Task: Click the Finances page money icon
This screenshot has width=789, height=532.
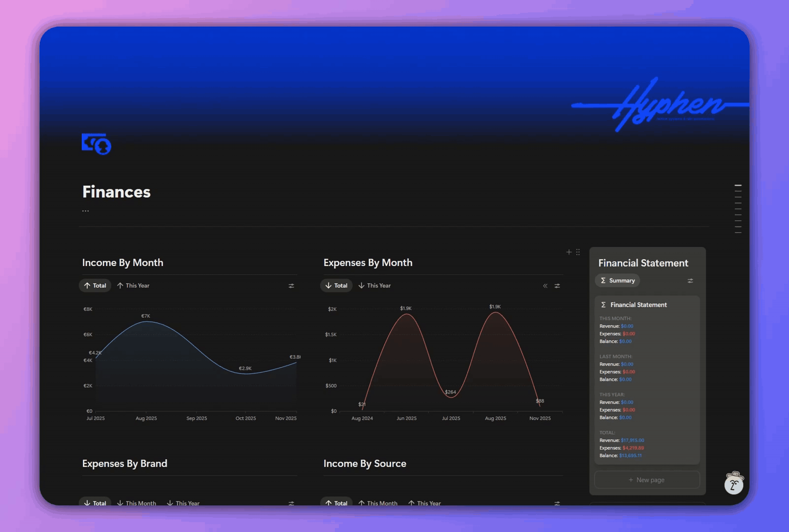Action: point(97,144)
